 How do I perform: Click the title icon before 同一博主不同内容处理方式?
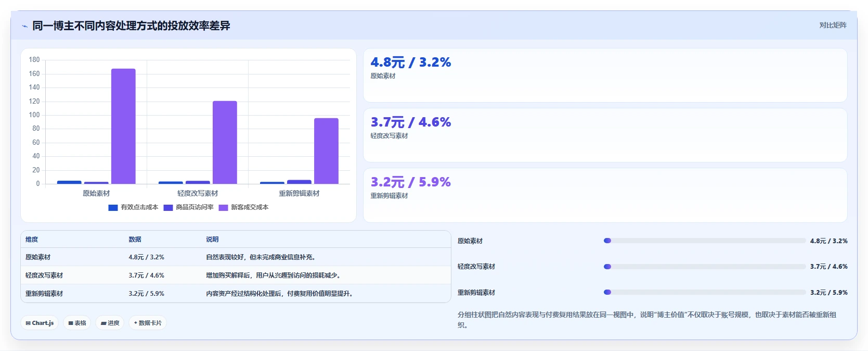pyautogui.click(x=24, y=26)
